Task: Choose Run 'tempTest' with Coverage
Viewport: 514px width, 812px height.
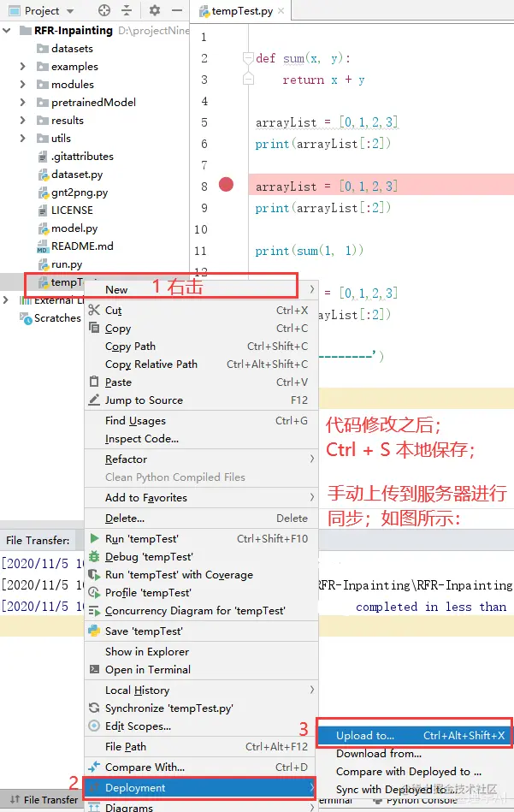Action: pyautogui.click(x=201, y=575)
